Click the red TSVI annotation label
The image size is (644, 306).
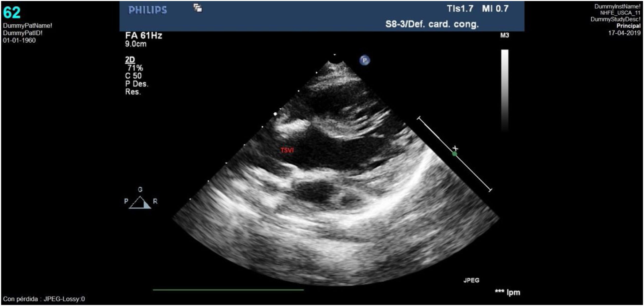click(x=287, y=150)
